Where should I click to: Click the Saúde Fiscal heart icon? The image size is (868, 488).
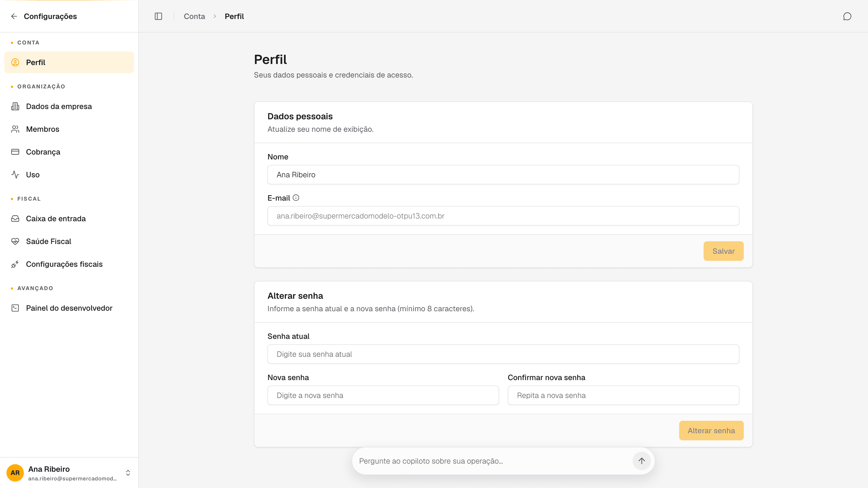click(x=15, y=242)
